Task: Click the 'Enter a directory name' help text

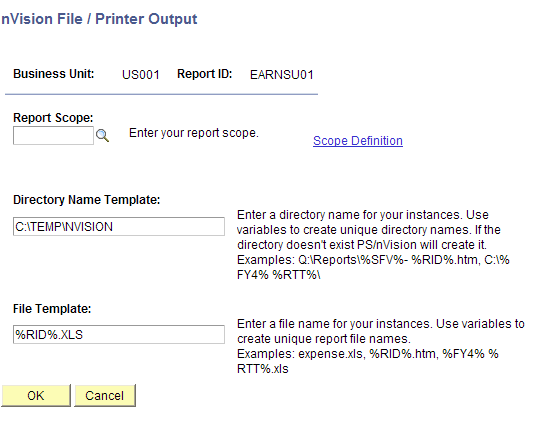Action: click(x=373, y=245)
